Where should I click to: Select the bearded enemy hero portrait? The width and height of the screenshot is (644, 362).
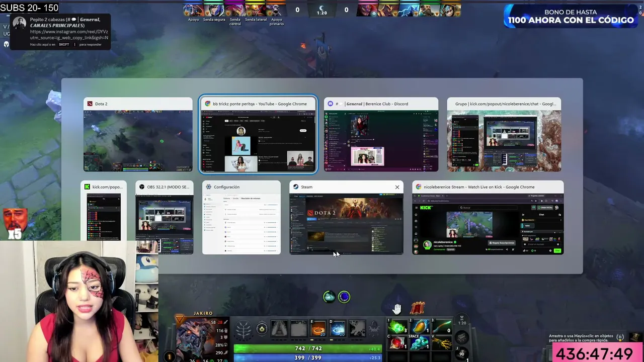[x=431, y=10]
